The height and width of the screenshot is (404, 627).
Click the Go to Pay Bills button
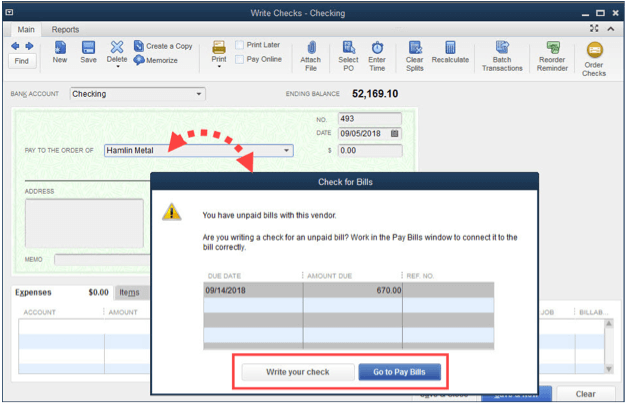pos(399,372)
